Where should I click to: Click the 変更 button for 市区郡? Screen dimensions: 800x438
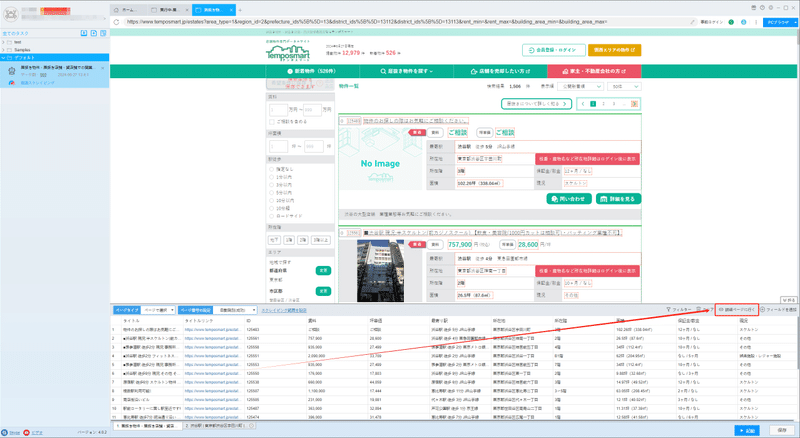point(323,291)
